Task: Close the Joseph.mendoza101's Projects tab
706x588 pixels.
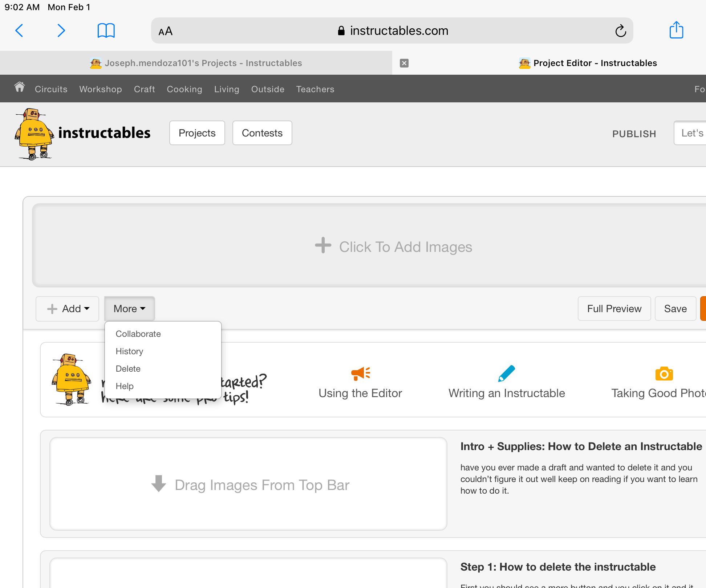Action: click(x=404, y=63)
